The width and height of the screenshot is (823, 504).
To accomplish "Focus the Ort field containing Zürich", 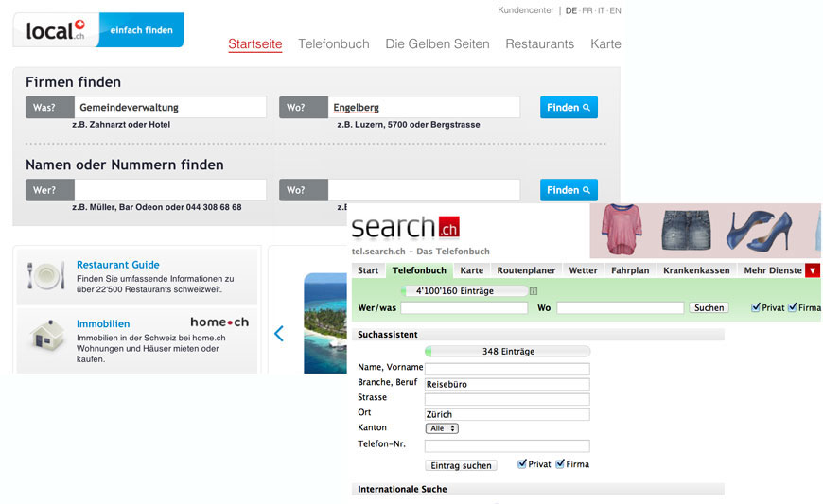I will click(x=507, y=414).
